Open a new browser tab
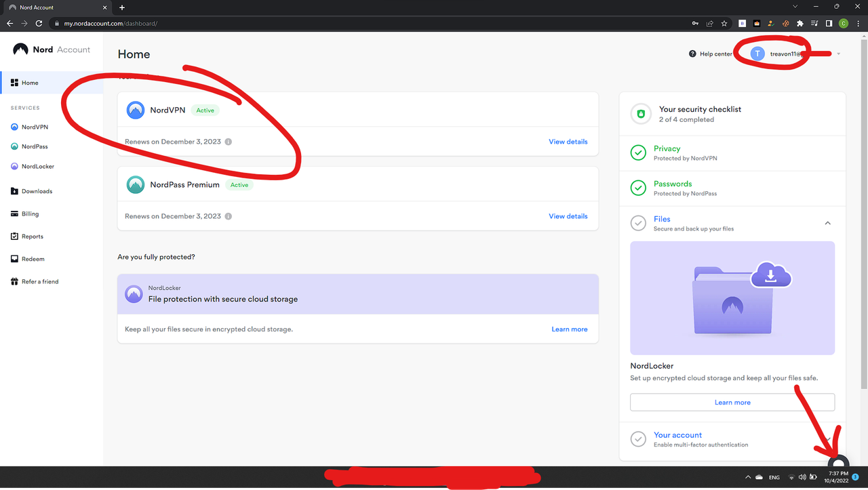This screenshot has width=868, height=490. (x=122, y=7)
